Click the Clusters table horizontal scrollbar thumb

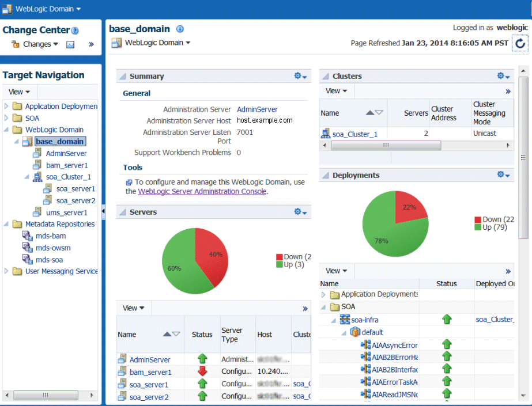[x=386, y=145]
